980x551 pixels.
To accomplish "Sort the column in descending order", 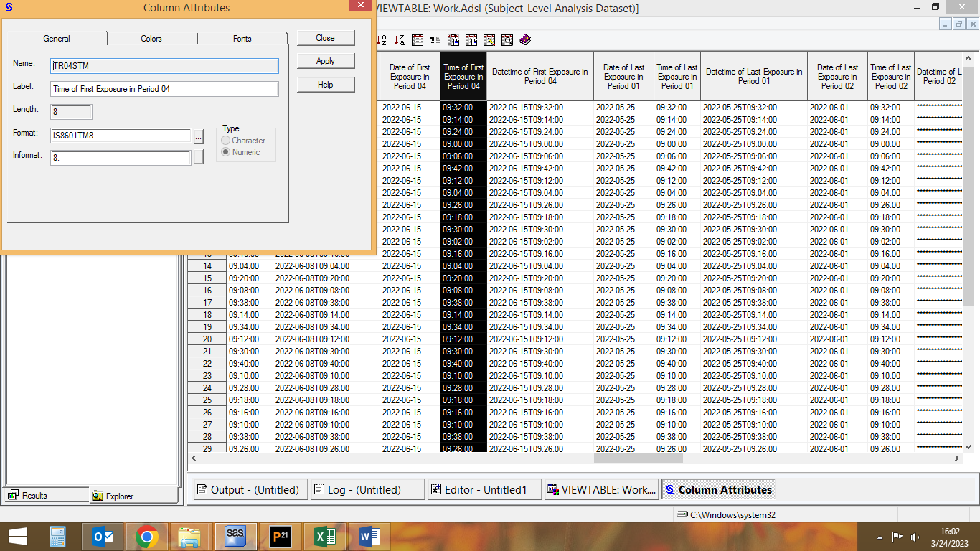I will [x=399, y=40].
